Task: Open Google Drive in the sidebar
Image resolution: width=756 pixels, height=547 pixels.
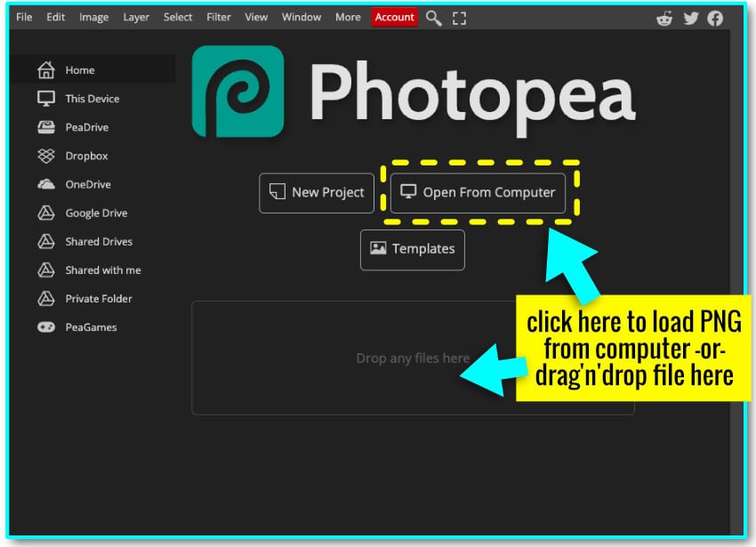Action: (x=92, y=213)
